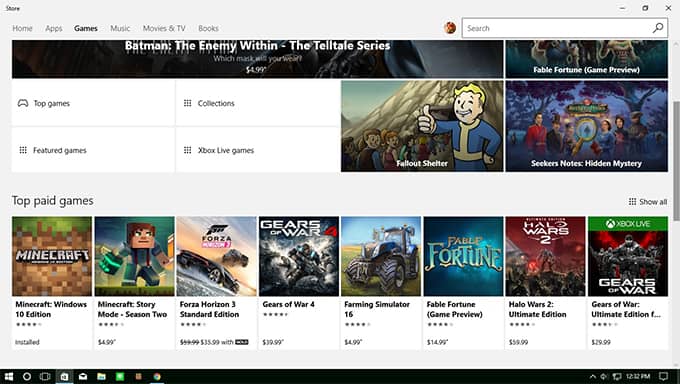Go to Movies & TV tab

pyautogui.click(x=164, y=28)
